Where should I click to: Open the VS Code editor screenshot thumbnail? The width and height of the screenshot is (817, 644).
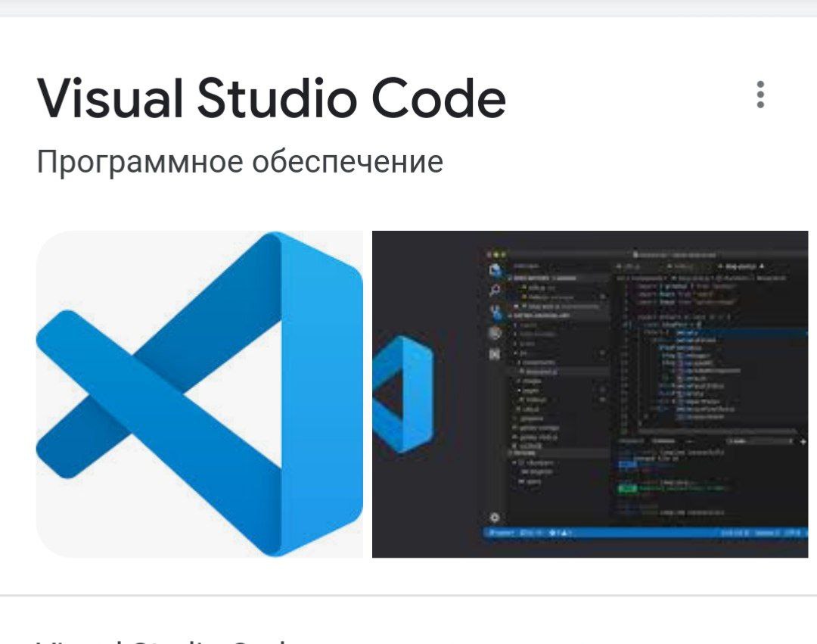tap(590, 394)
